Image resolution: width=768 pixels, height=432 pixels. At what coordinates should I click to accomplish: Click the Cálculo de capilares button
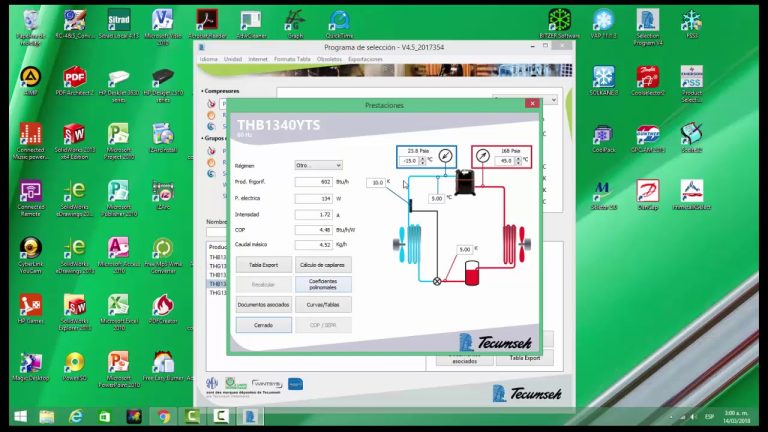point(323,265)
